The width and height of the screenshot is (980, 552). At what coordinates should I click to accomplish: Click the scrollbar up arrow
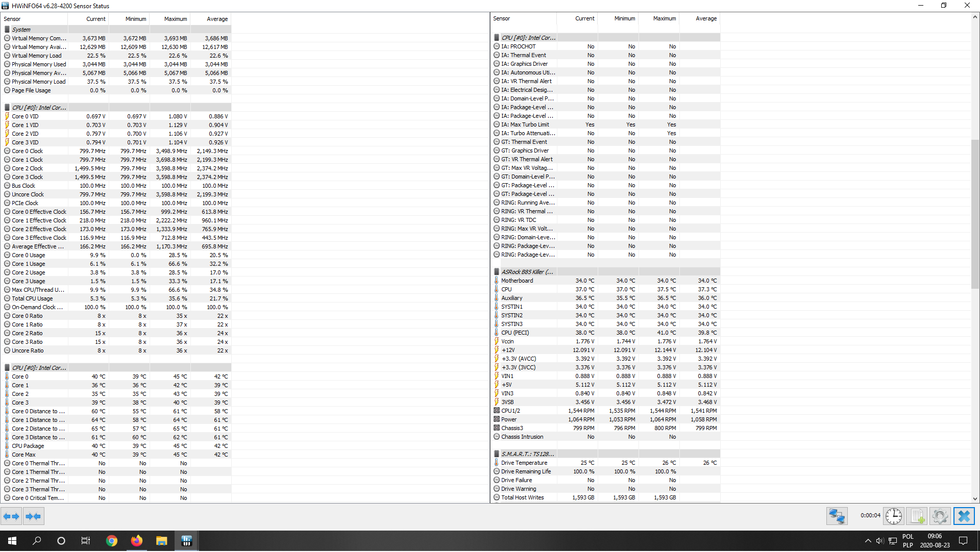click(975, 17)
